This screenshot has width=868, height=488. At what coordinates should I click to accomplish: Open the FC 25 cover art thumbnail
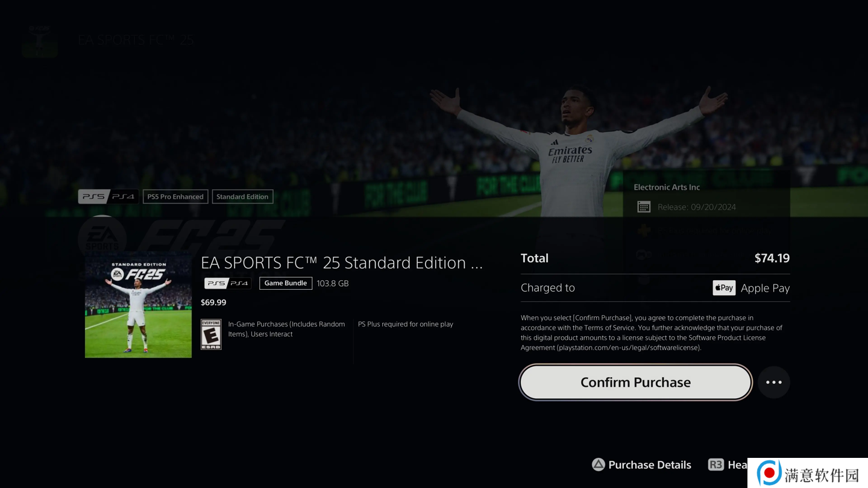(138, 305)
